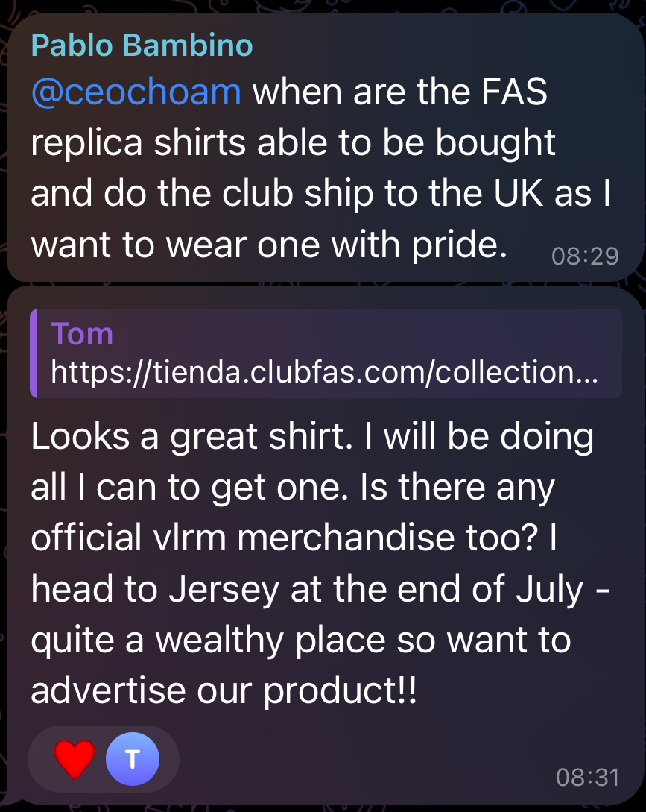
Task: Click the 'all I can to get one' line
Action: pos(293,488)
